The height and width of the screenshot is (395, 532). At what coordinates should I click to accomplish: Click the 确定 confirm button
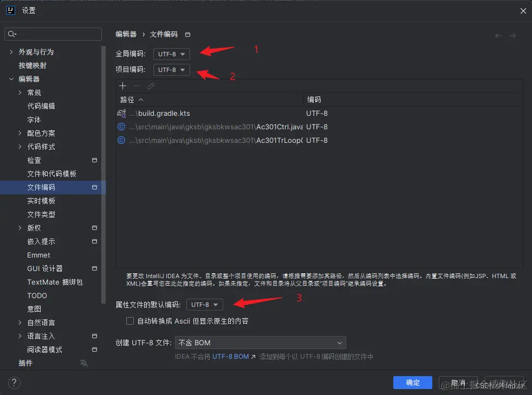pos(412,382)
